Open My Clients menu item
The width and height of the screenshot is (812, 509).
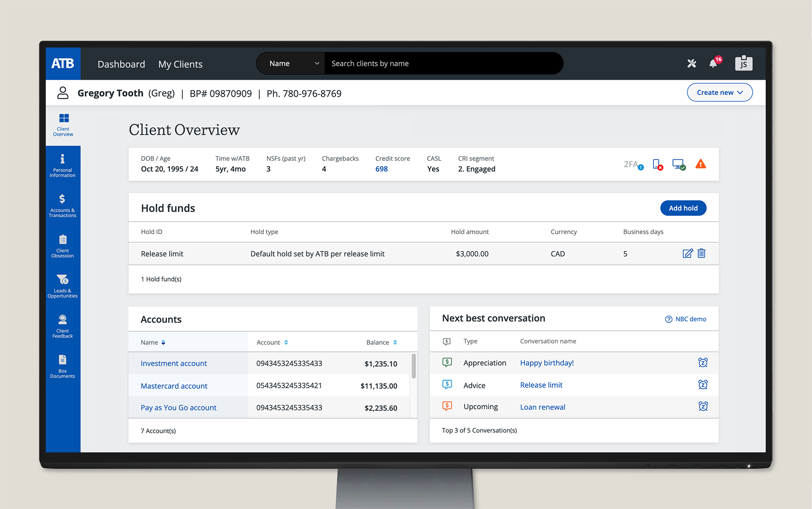(180, 64)
